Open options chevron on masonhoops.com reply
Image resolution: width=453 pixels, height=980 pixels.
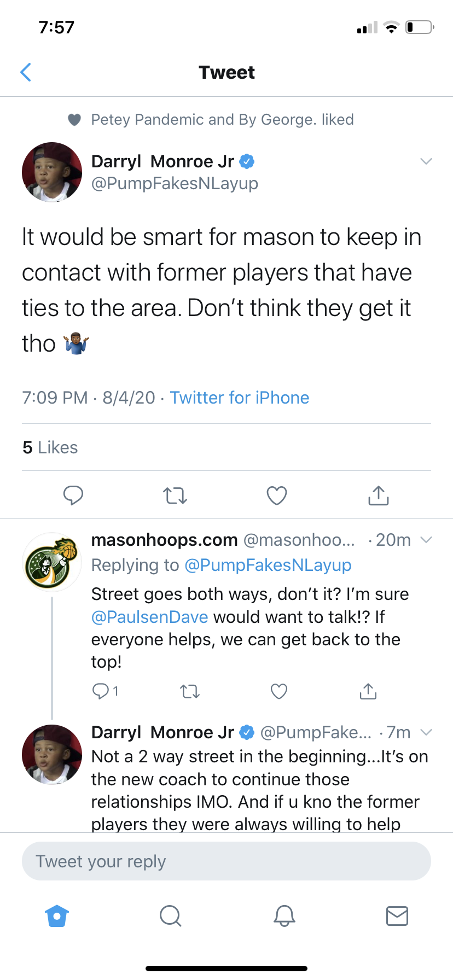(426, 540)
